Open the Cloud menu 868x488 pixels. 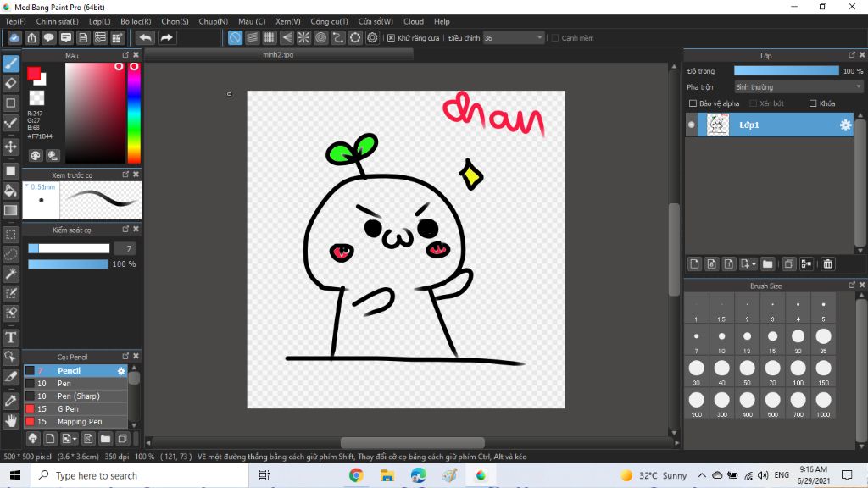point(414,21)
